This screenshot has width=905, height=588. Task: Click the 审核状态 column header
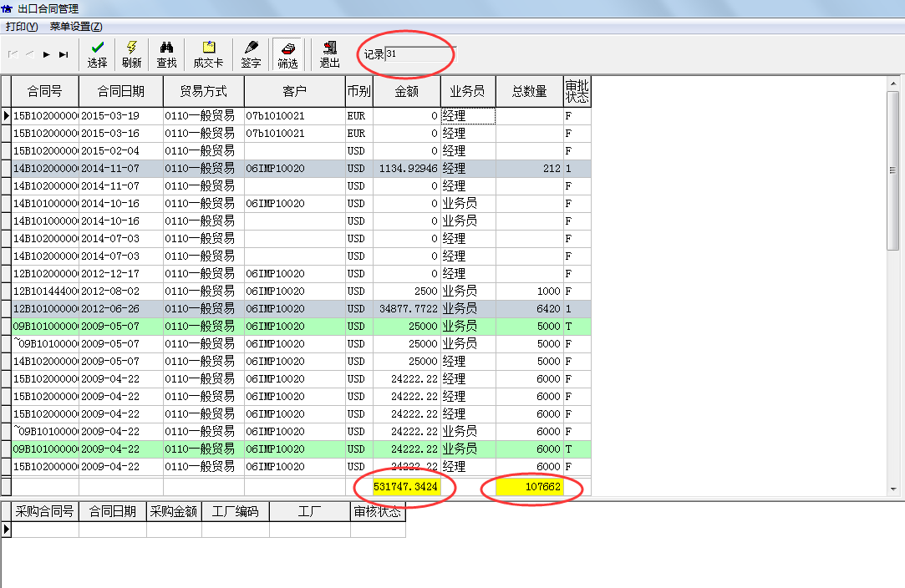pyautogui.click(x=378, y=511)
